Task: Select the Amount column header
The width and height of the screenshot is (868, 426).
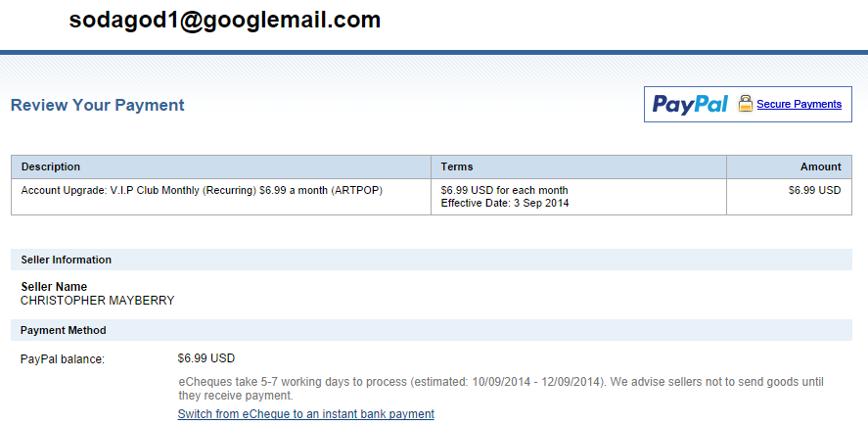Action: coord(820,166)
